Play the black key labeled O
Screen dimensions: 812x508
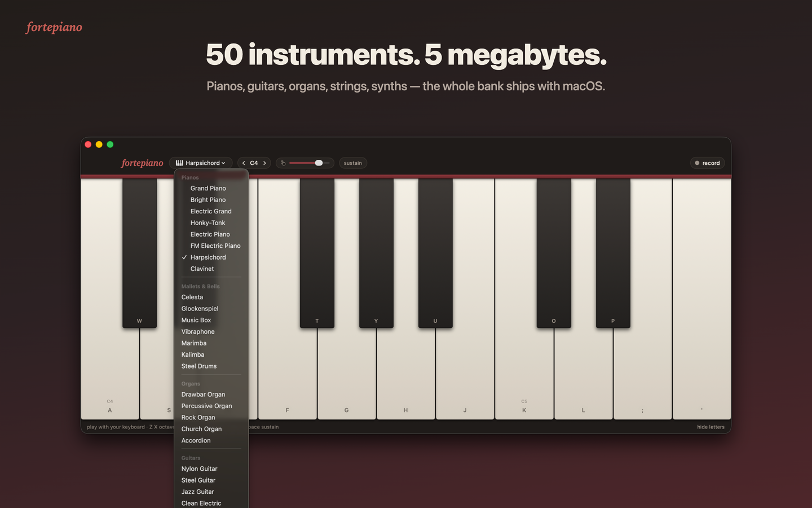(554, 253)
